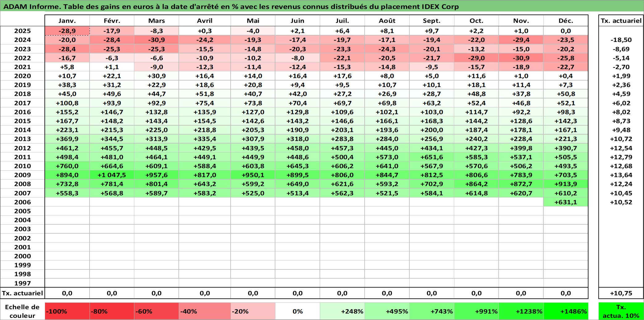This screenshot has width=644, height=320.
Task: Select the Déc. column header
Action: click(x=566, y=21)
